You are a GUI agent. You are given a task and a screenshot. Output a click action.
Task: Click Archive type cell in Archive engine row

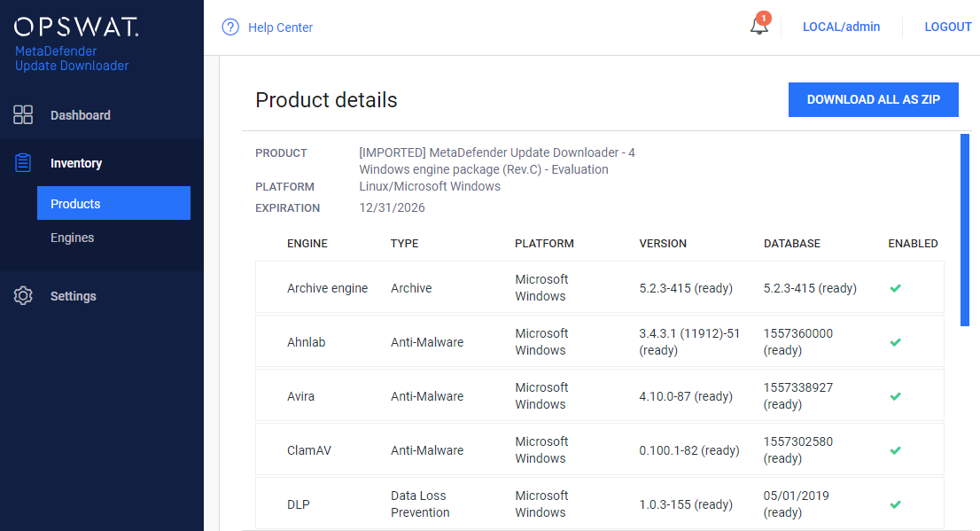411,288
